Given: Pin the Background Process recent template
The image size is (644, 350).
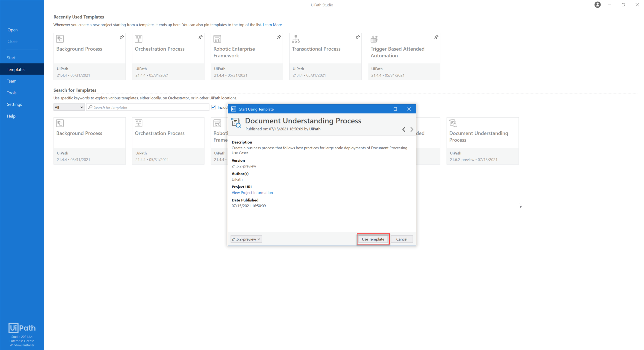Looking at the screenshot, I should (x=122, y=37).
